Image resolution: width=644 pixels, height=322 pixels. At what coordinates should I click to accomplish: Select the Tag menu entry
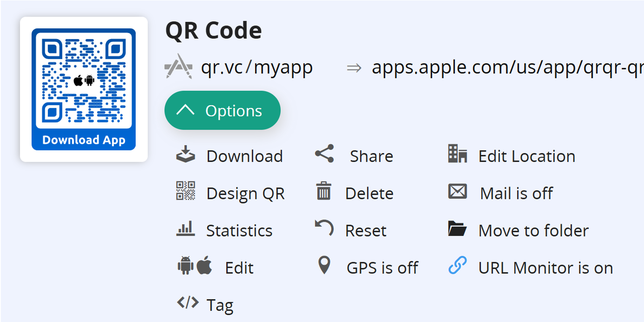click(x=219, y=304)
